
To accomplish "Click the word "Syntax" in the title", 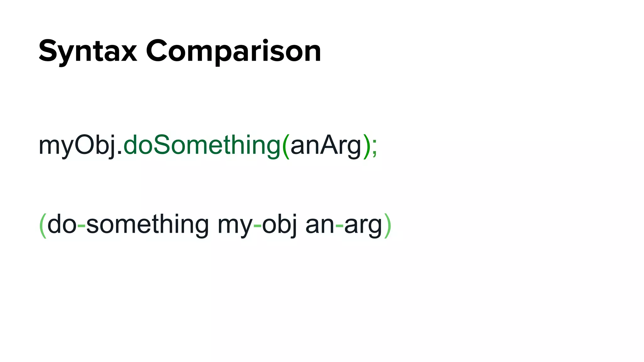I will pyautogui.click(x=88, y=52).
